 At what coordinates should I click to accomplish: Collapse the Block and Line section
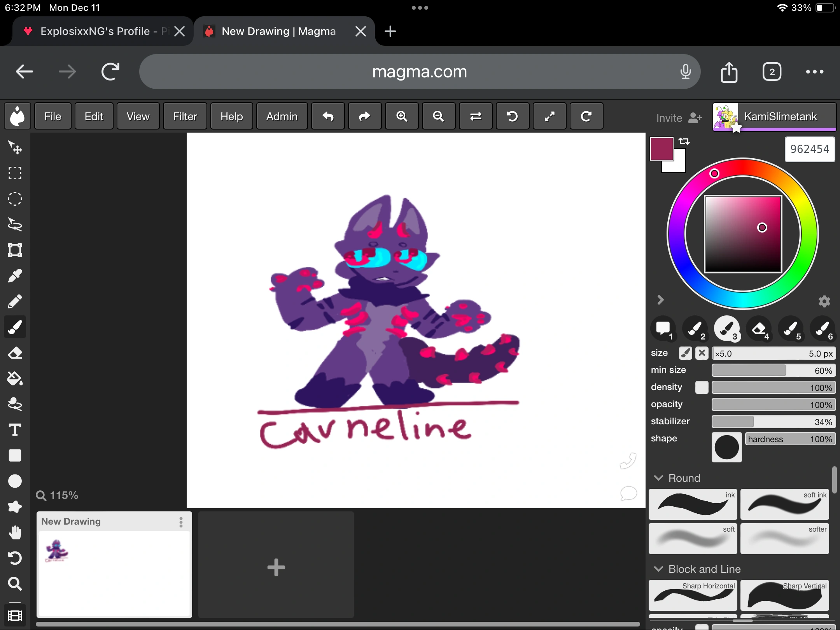click(x=658, y=569)
